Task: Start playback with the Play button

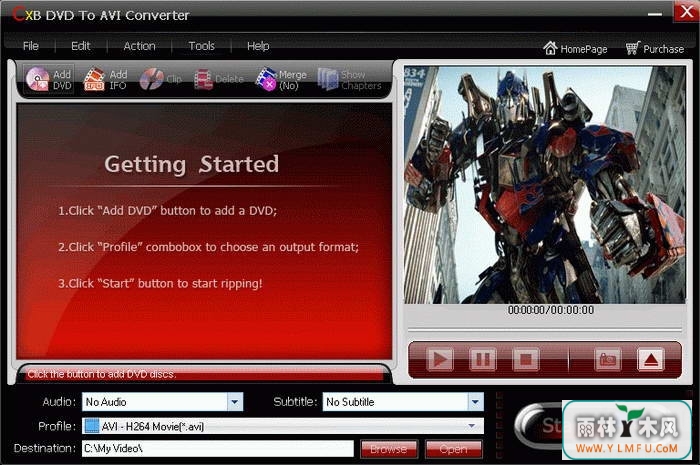Action: tap(440, 359)
